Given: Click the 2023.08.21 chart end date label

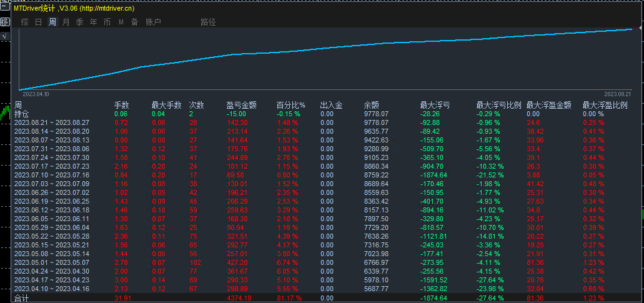Looking at the screenshot, I should tap(617, 94).
